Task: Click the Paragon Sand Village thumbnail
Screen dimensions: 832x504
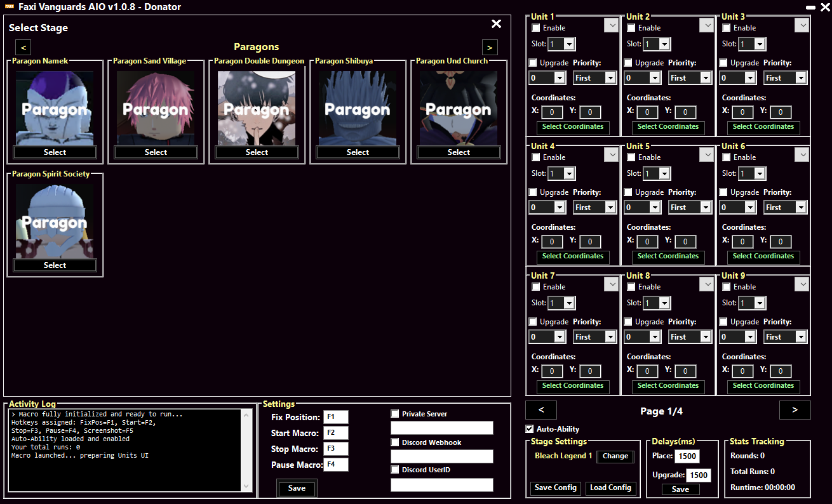Action: (156, 108)
